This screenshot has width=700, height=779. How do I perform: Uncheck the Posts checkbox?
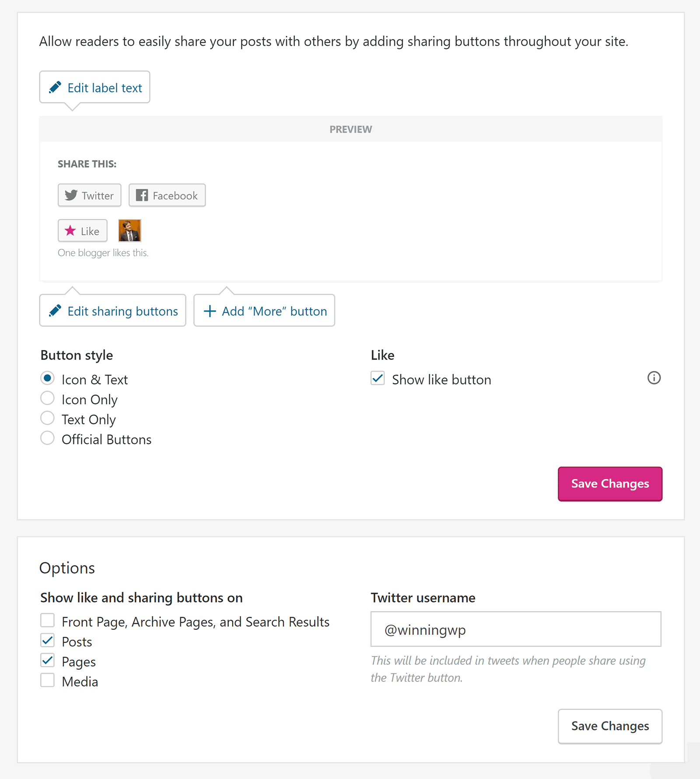point(47,640)
